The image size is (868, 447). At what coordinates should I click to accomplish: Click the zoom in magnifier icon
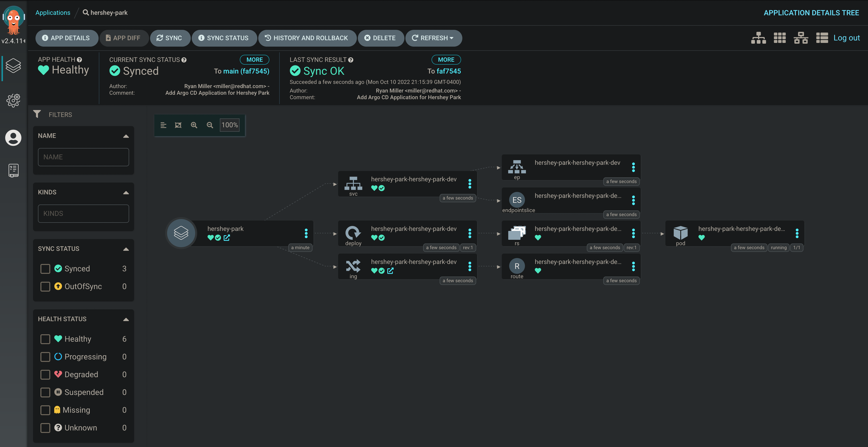point(194,125)
